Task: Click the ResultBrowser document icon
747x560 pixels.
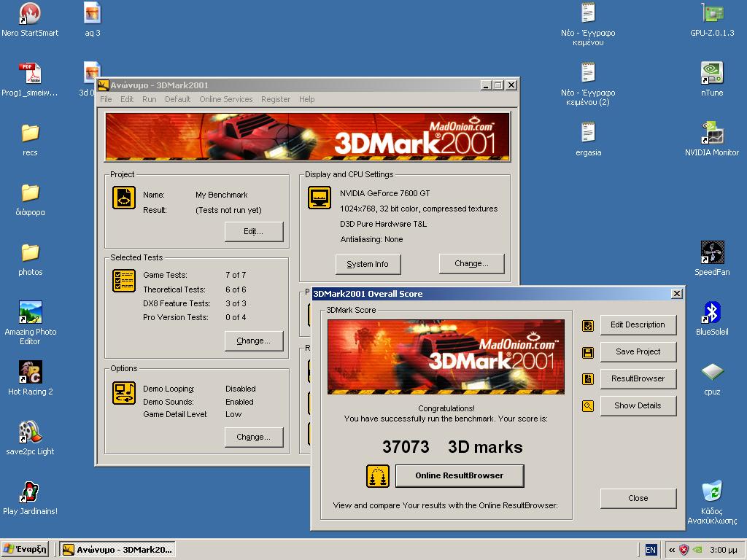Action: [588, 379]
